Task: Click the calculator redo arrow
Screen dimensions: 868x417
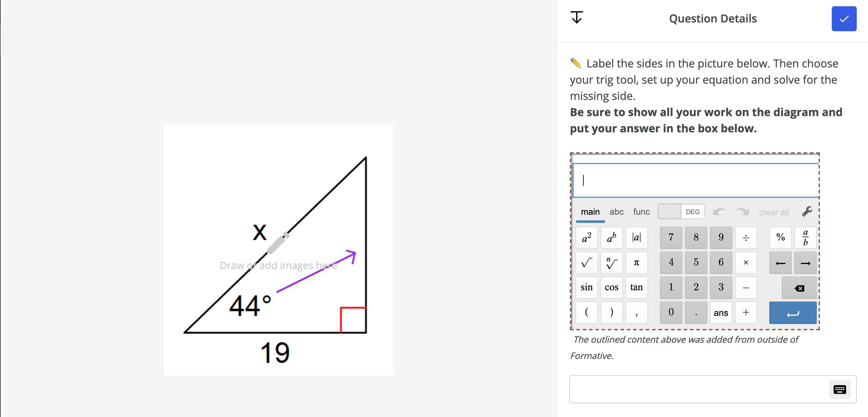Action: point(742,212)
